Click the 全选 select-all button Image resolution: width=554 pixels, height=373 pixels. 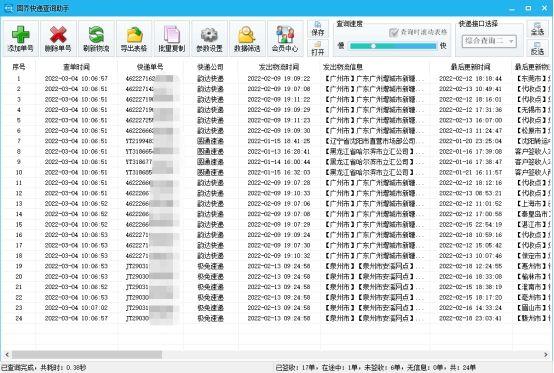click(537, 28)
